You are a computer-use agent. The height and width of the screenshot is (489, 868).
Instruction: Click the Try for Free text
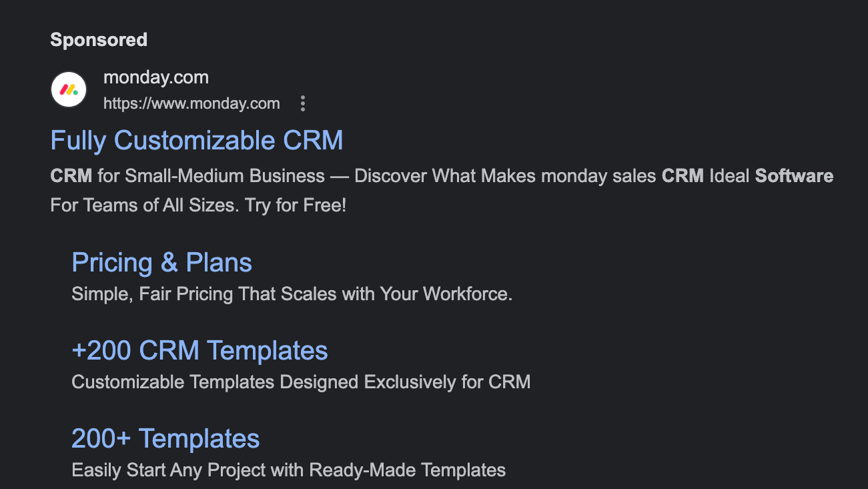pyautogui.click(x=296, y=205)
